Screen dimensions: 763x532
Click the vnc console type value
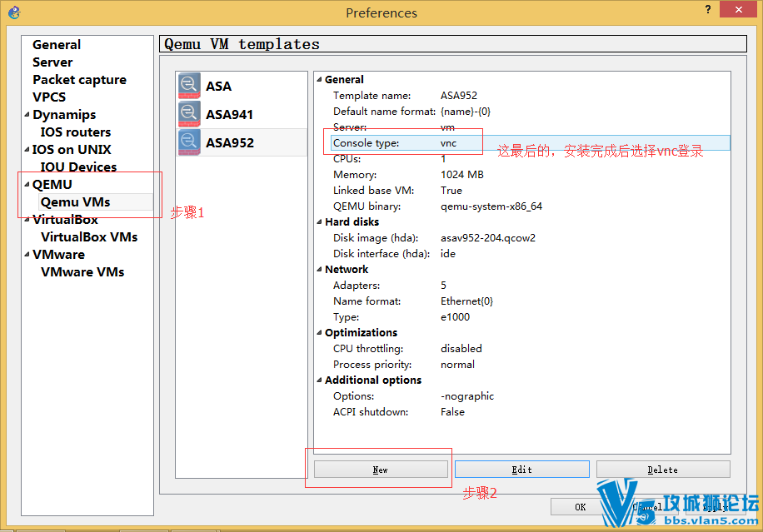tap(449, 143)
